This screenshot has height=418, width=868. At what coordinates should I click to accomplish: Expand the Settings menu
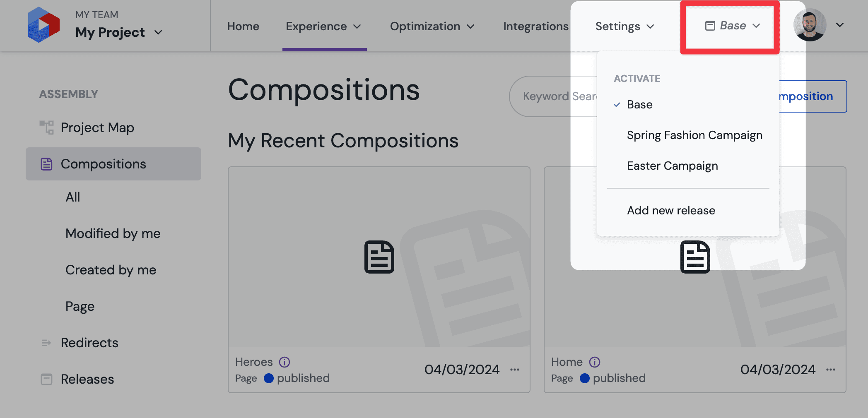click(624, 26)
